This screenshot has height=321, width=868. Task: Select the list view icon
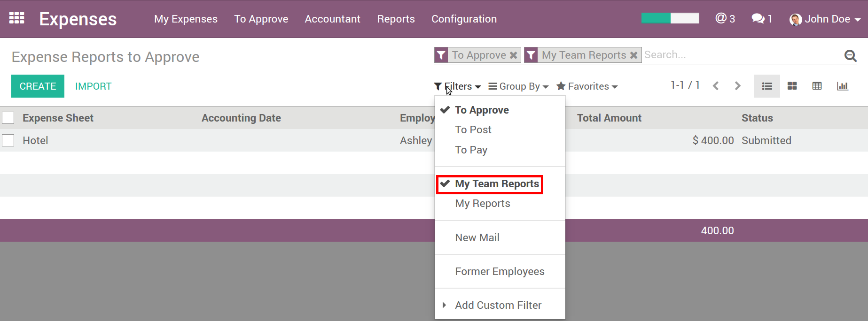click(767, 86)
